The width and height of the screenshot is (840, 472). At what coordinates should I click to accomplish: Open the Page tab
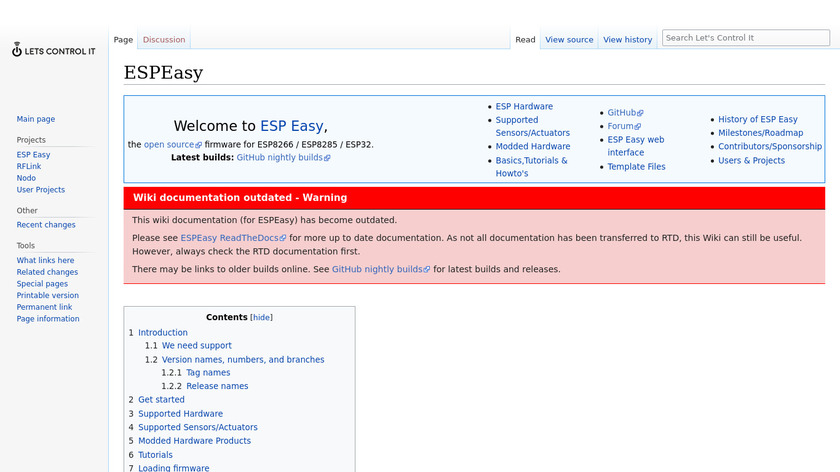[x=123, y=40]
